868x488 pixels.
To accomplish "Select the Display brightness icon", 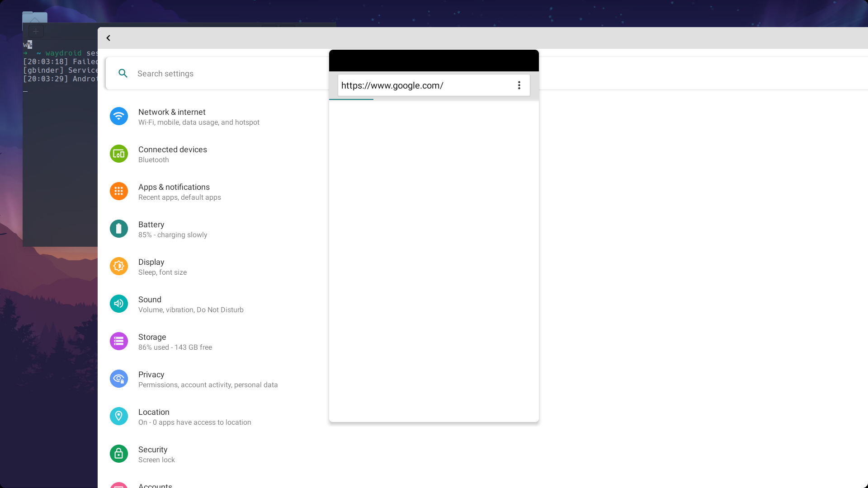I will click(x=118, y=266).
